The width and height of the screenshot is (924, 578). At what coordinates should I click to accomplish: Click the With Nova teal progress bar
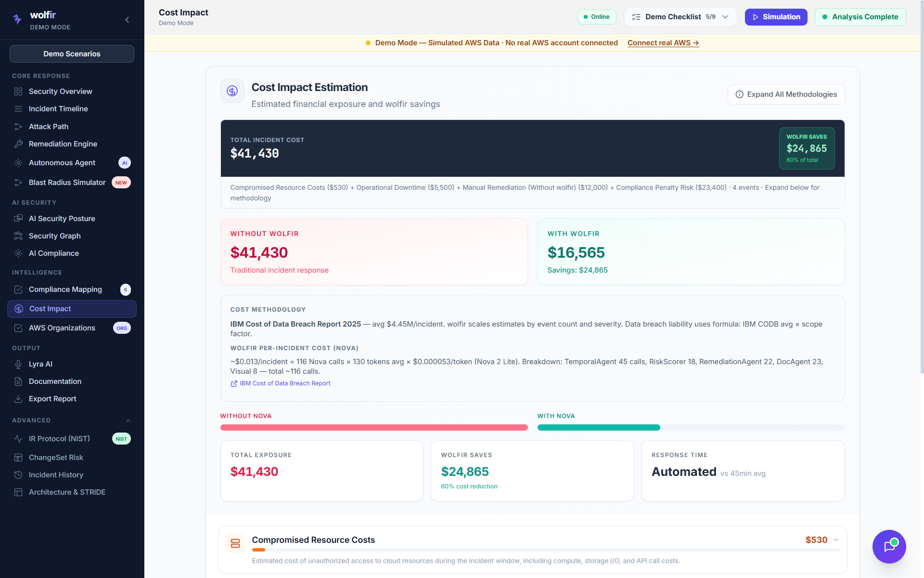tap(598, 428)
